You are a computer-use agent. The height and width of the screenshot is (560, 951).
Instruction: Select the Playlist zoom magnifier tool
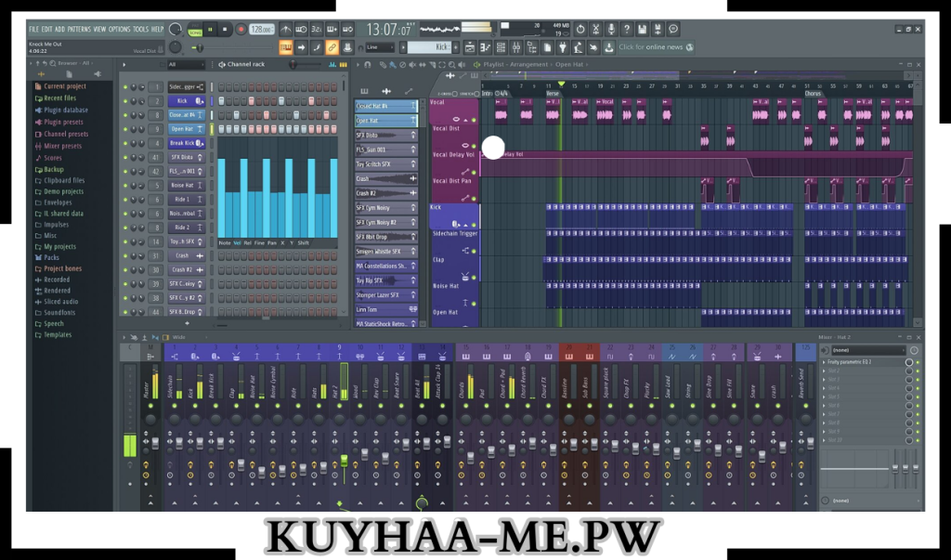pyautogui.click(x=452, y=64)
